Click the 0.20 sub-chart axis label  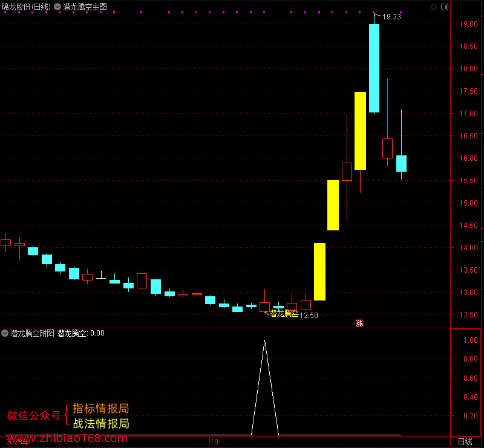click(471, 415)
